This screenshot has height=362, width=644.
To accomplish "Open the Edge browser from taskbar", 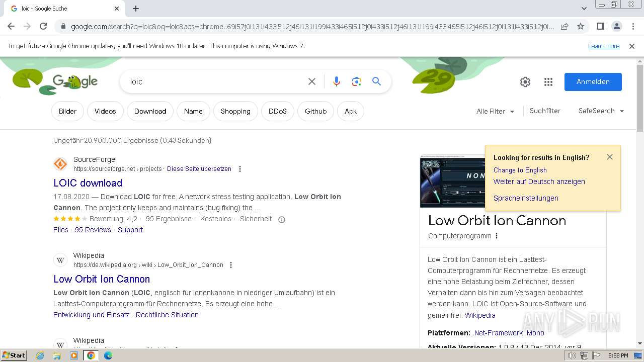I will coord(108,355).
